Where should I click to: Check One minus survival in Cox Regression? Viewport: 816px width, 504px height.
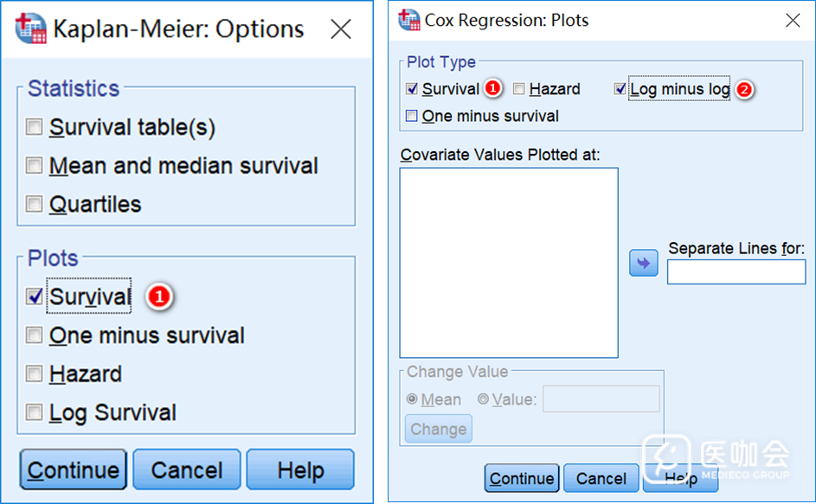412,116
